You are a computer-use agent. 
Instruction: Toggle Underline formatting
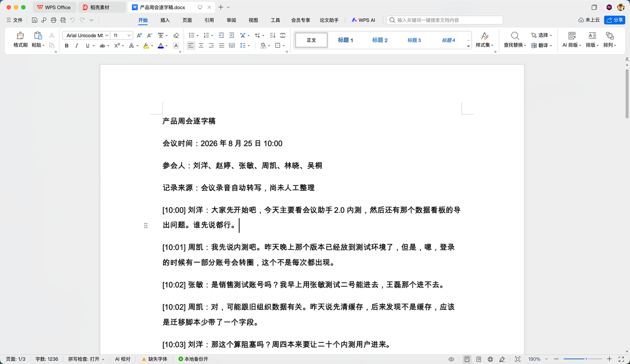tap(88, 46)
